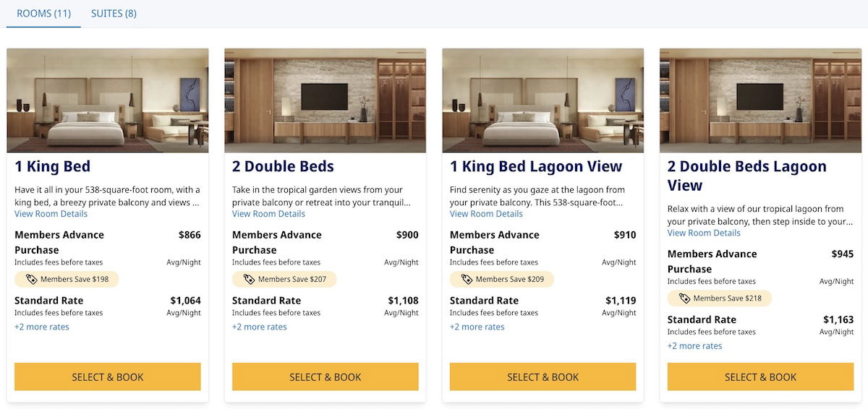This screenshot has width=868, height=409.
Task: View the 2 Double Beds Lagoon View photo
Action: [x=761, y=100]
